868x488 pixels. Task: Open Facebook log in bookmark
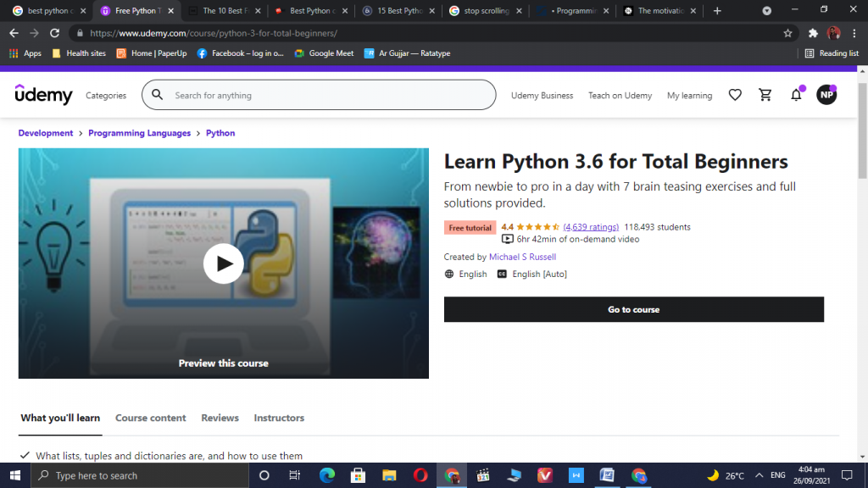(240, 53)
